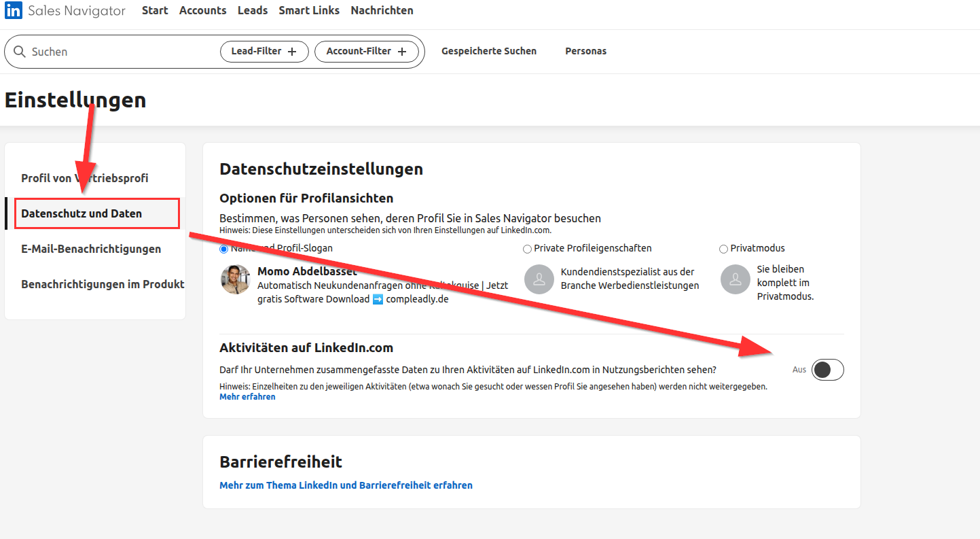Switch to E-Mail-Benachrichtigungen settings tab
This screenshot has width=980, height=539.
tap(91, 249)
